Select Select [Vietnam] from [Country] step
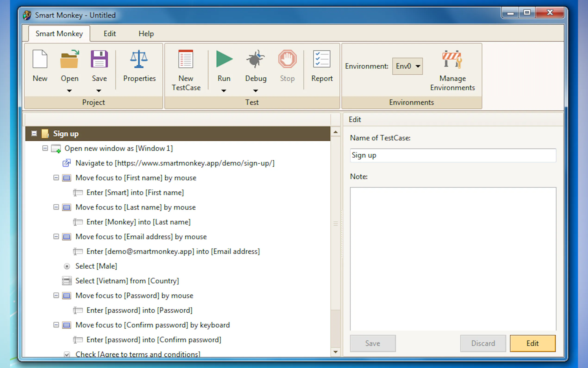The width and height of the screenshot is (588, 368). (x=127, y=281)
